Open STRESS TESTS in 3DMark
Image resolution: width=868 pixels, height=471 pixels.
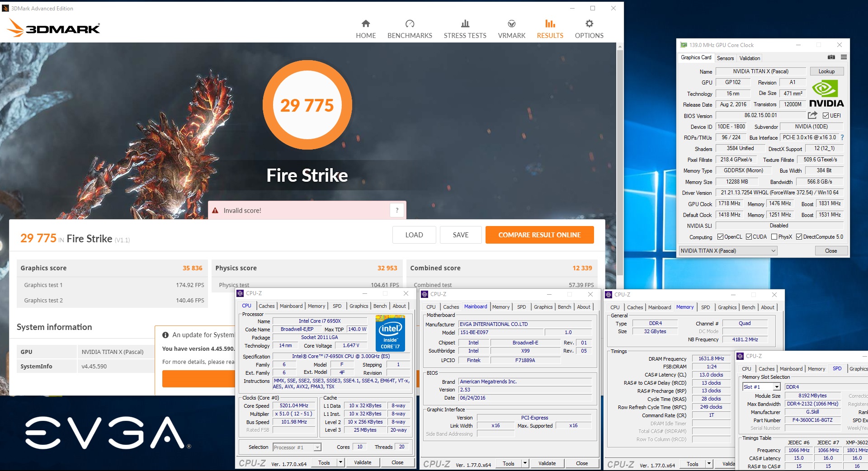[465, 29]
